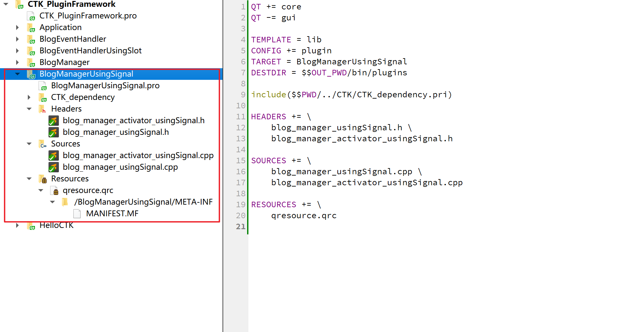Viewport: 644px width, 332px height.
Task: Click the BlogEventHandlerUsingSlot project folder icon
Action: pyautogui.click(x=31, y=51)
